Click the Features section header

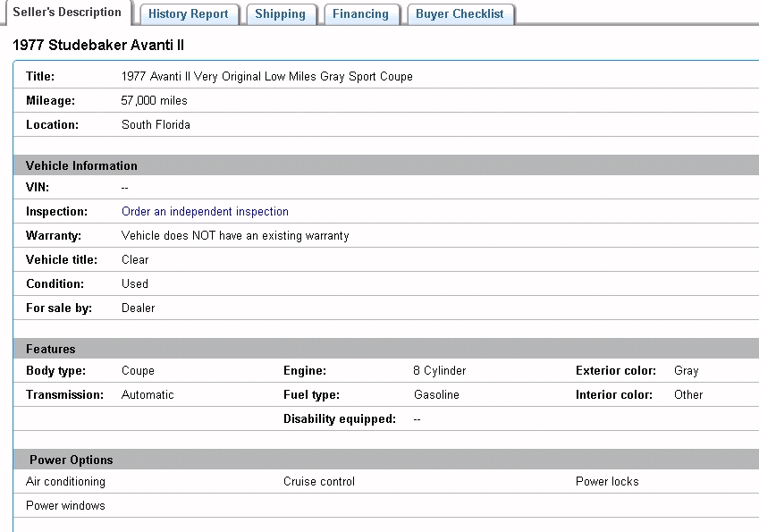(51, 349)
